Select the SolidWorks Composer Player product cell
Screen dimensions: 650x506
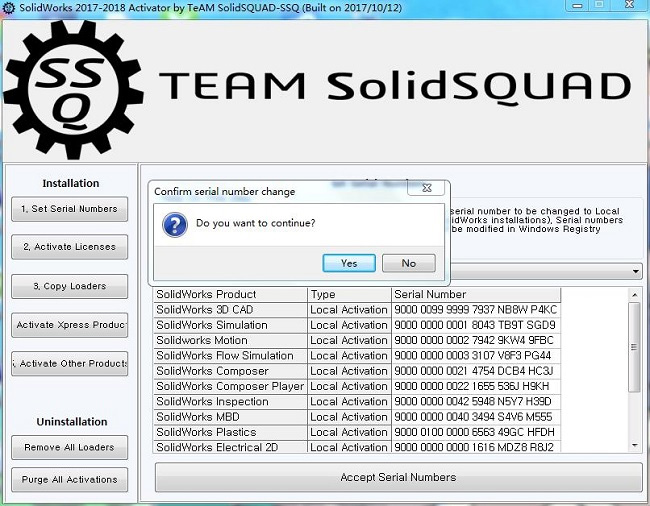(230, 387)
